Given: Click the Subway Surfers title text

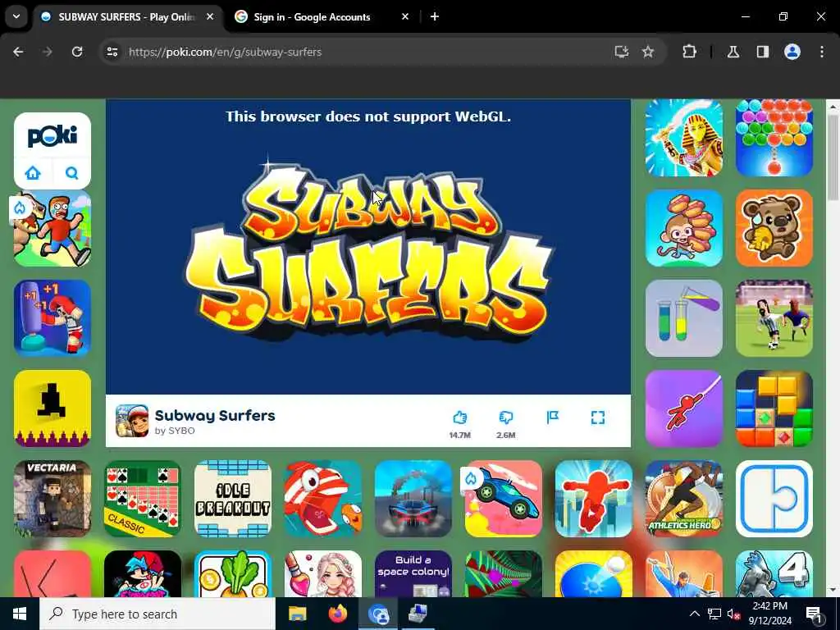Looking at the screenshot, I should (215, 415).
